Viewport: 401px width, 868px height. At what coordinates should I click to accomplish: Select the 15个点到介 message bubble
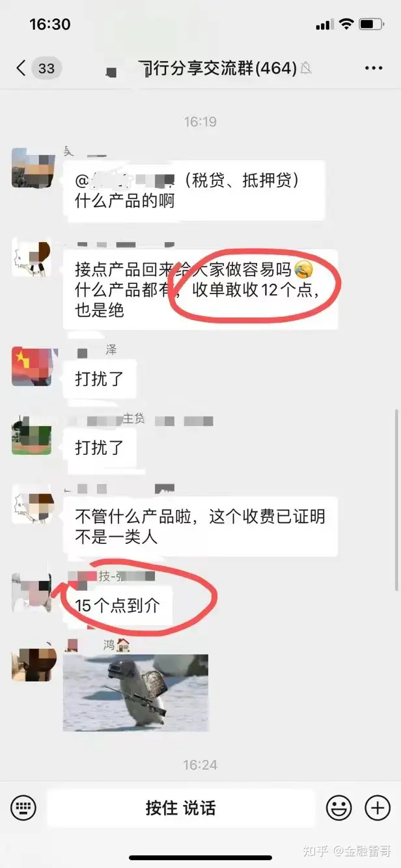118,605
